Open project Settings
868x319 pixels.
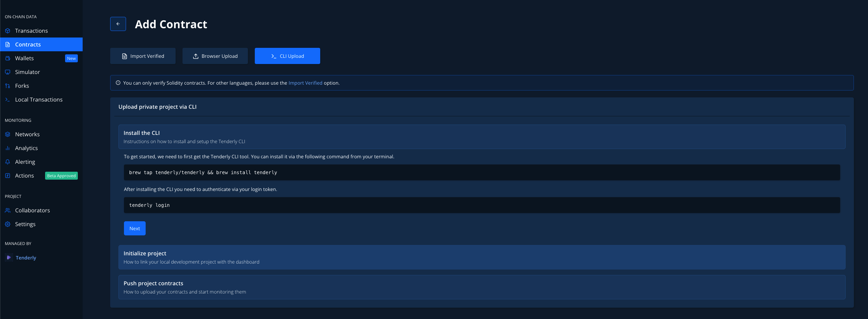(x=41, y=224)
